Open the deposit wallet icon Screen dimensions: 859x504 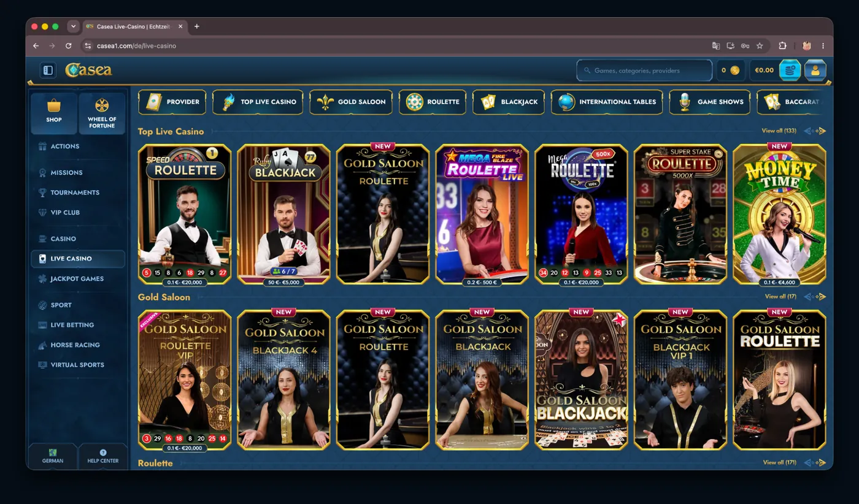(790, 71)
